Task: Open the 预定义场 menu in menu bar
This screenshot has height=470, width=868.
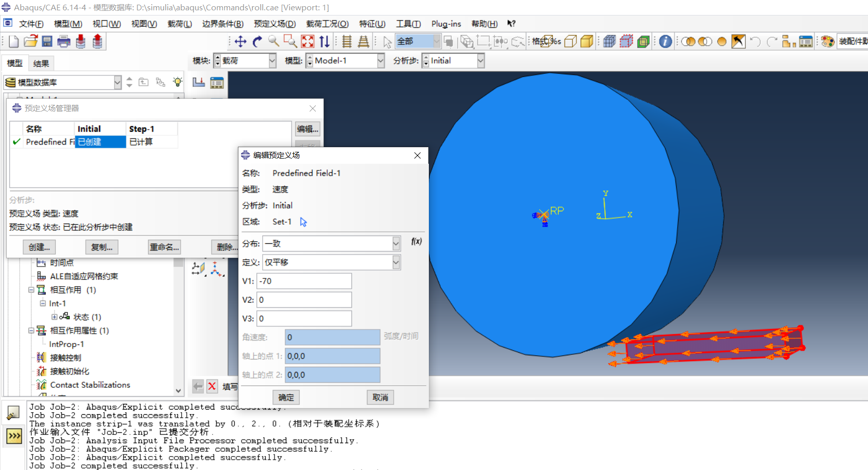Action: click(275, 24)
